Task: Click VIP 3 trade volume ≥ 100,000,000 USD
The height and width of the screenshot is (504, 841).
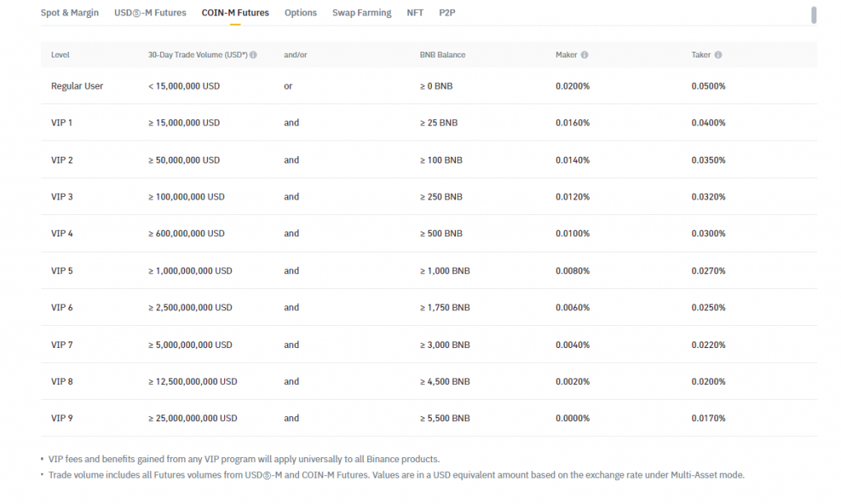Action: (186, 197)
